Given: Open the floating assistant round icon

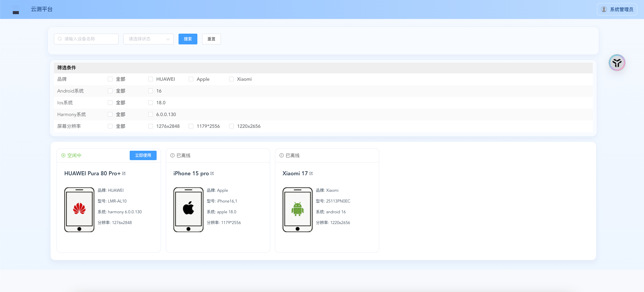Looking at the screenshot, I should [617, 63].
